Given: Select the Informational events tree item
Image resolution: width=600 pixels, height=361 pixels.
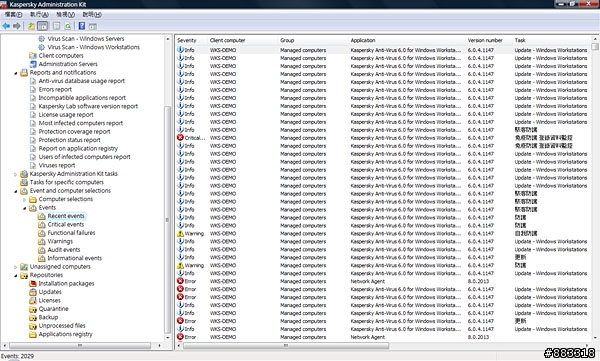Looking at the screenshot, I should pos(75,258).
